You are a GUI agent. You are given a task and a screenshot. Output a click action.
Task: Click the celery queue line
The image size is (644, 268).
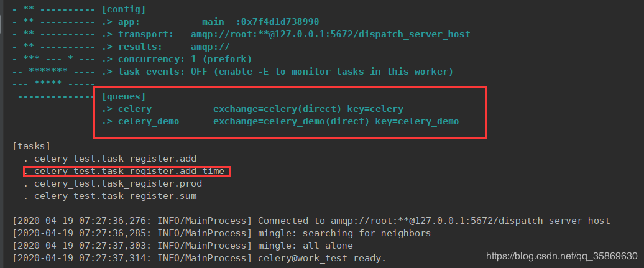click(x=252, y=109)
